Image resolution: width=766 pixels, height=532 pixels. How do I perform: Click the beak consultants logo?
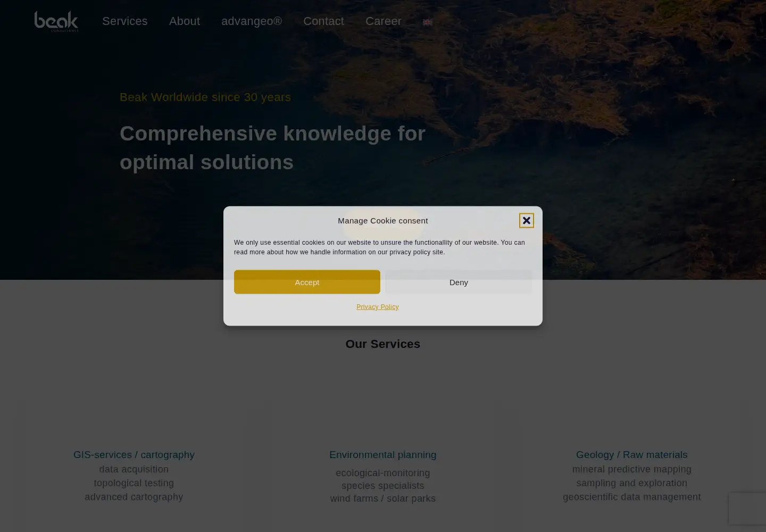(x=56, y=21)
